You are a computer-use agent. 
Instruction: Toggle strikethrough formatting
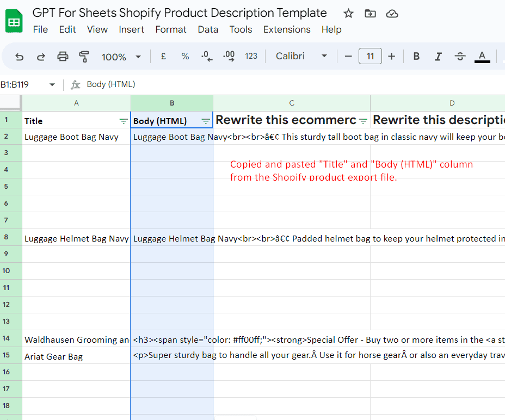[460, 57]
